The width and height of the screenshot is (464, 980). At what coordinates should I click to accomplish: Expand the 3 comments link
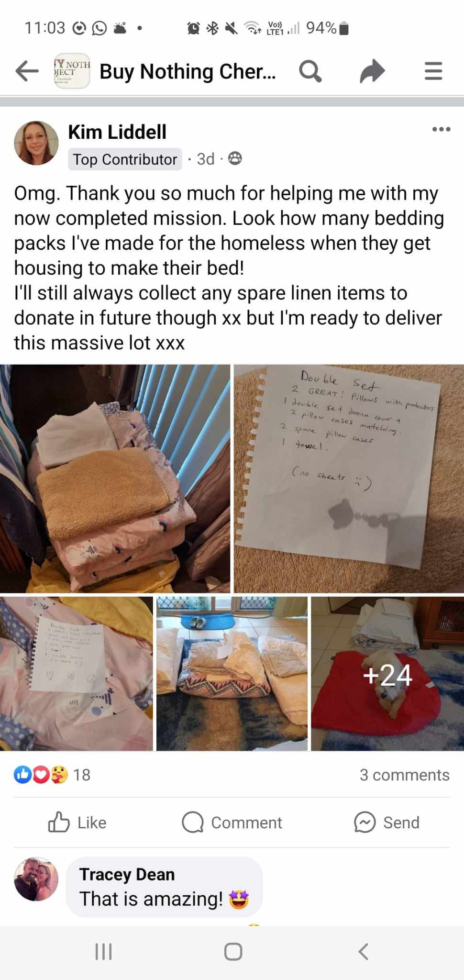[404, 775]
